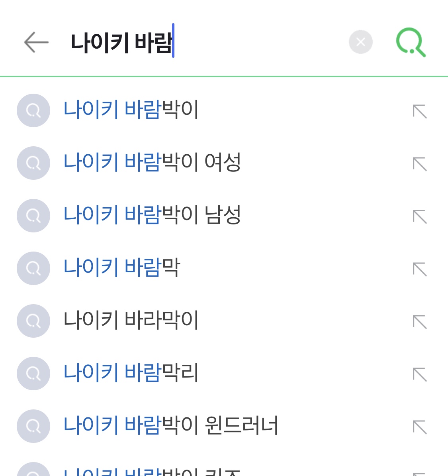448x476 pixels.
Task: Tap fill-in arrow beside 나이키 바람박이 남성
Action: pos(420,216)
